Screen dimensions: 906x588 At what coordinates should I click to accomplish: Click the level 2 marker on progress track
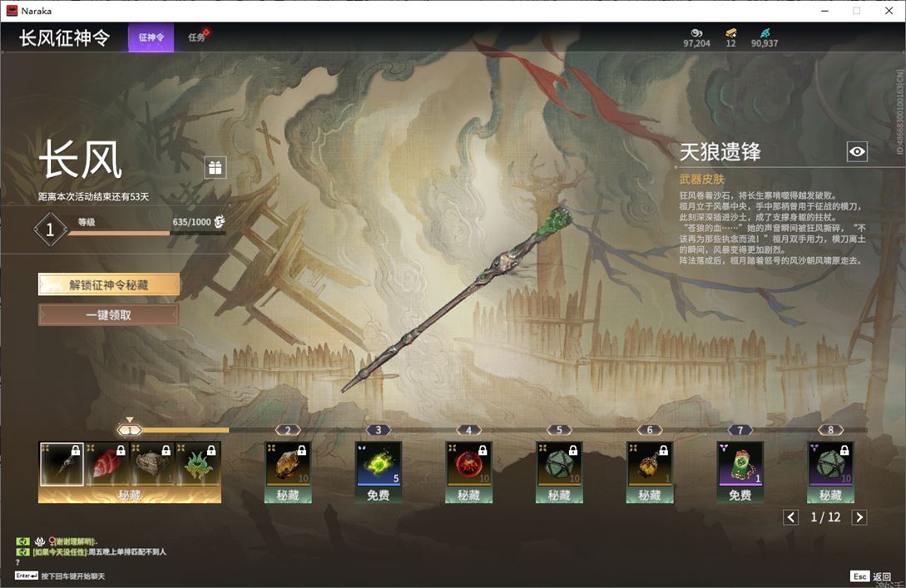pos(288,430)
